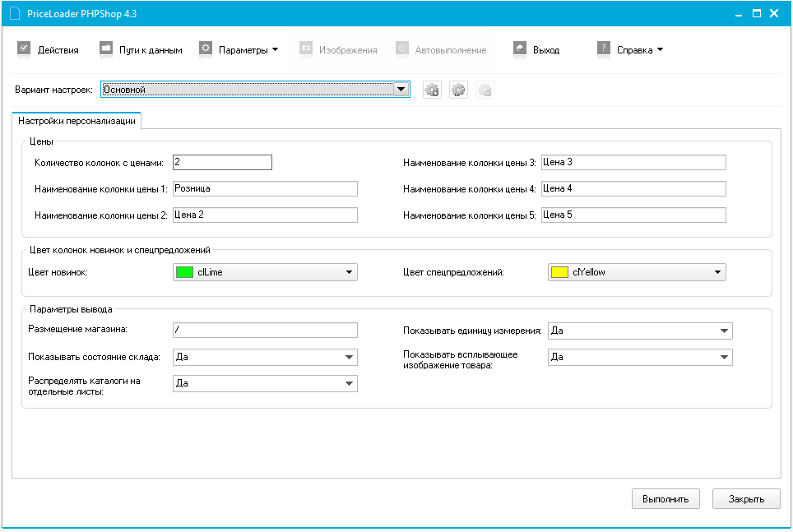The image size is (793, 532).
Task: Expand Показывать состояние склада dropdown
Action: click(x=265, y=357)
